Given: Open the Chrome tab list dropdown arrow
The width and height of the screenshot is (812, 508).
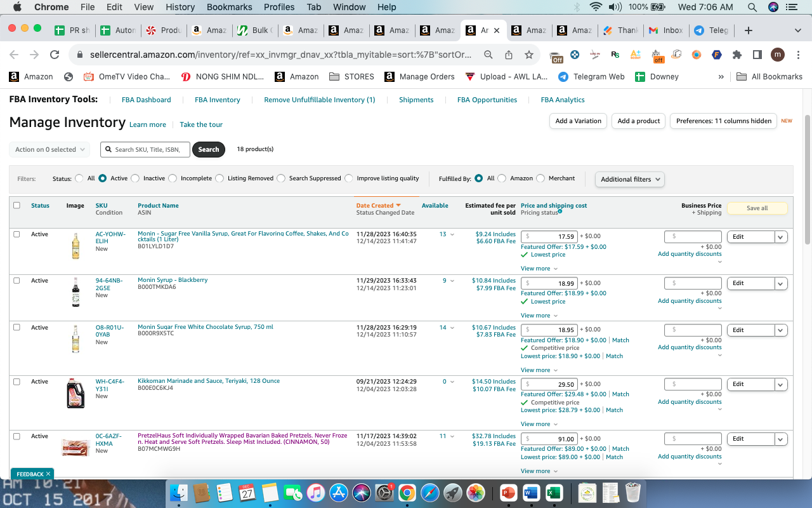Looking at the screenshot, I should [x=797, y=30].
